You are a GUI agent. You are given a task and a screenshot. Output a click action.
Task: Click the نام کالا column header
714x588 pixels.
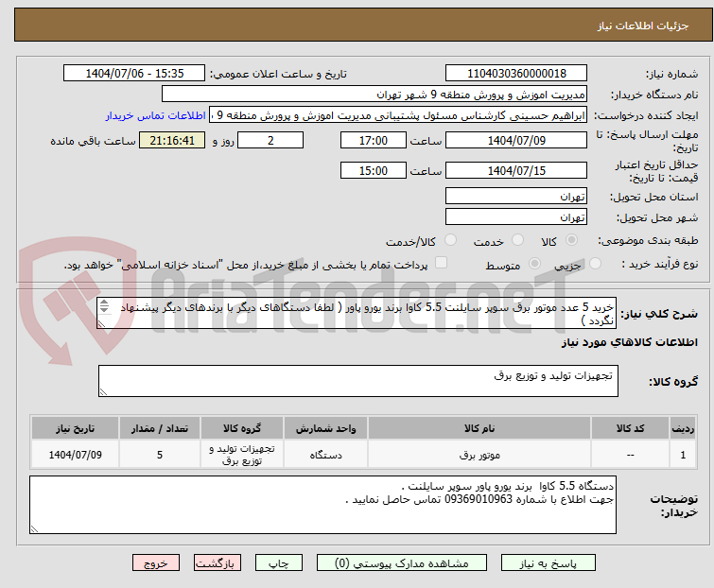[479, 428]
